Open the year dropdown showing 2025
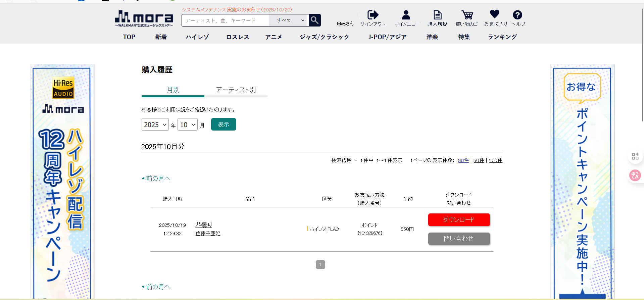The width and height of the screenshot is (644, 300). (x=155, y=124)
